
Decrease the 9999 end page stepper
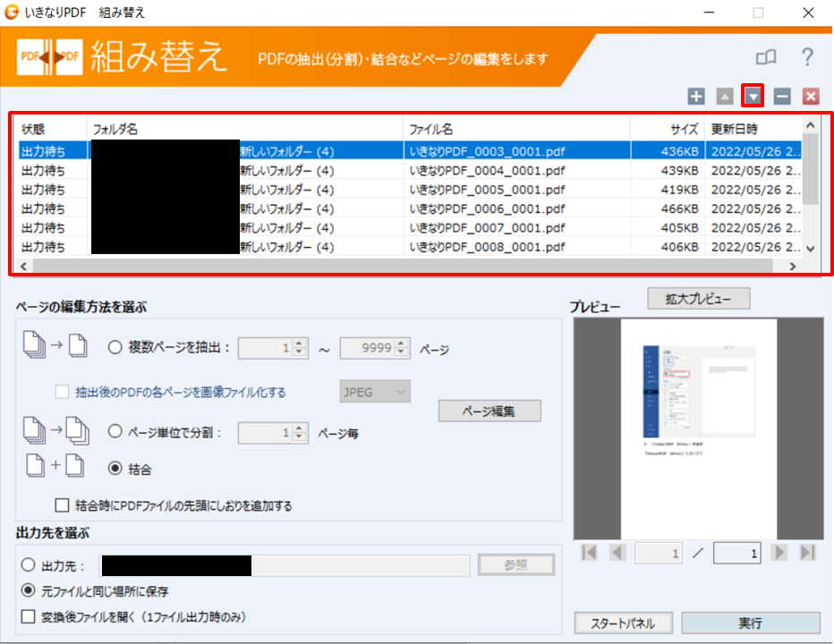402,352
